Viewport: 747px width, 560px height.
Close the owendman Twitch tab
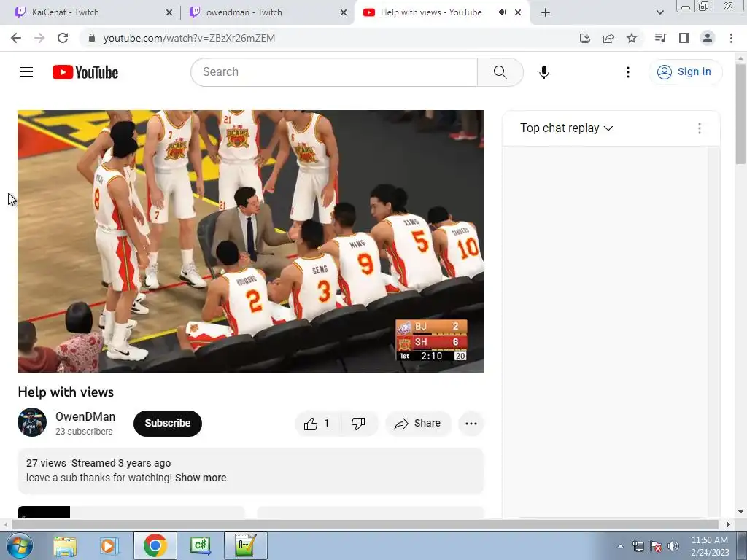point(344,12)
